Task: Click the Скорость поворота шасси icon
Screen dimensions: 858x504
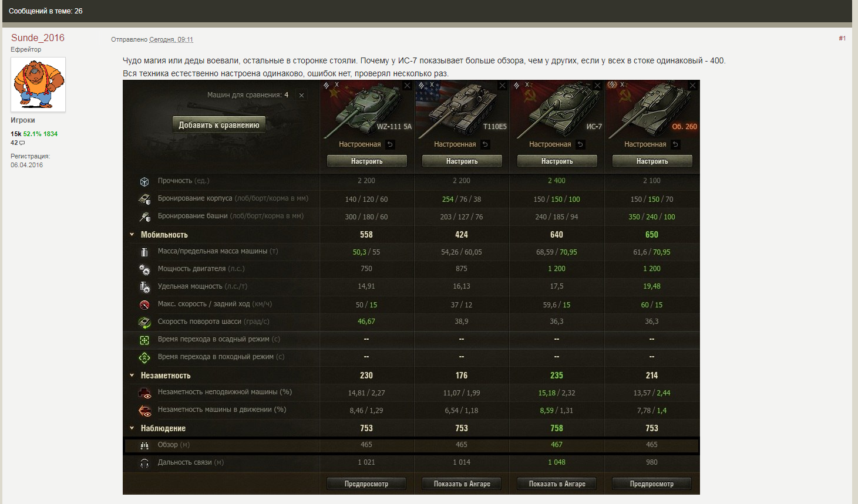Action: [144, 322]
